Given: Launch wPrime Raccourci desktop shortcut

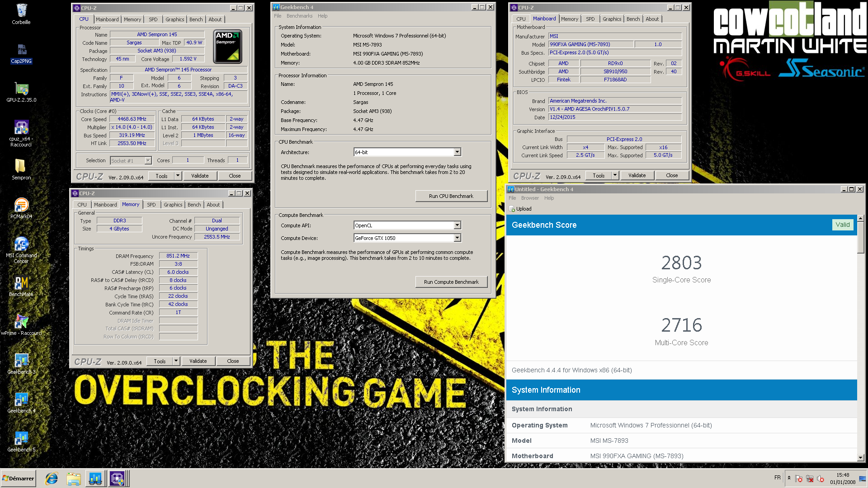Looking at the screenshot, I should (21, 325).
